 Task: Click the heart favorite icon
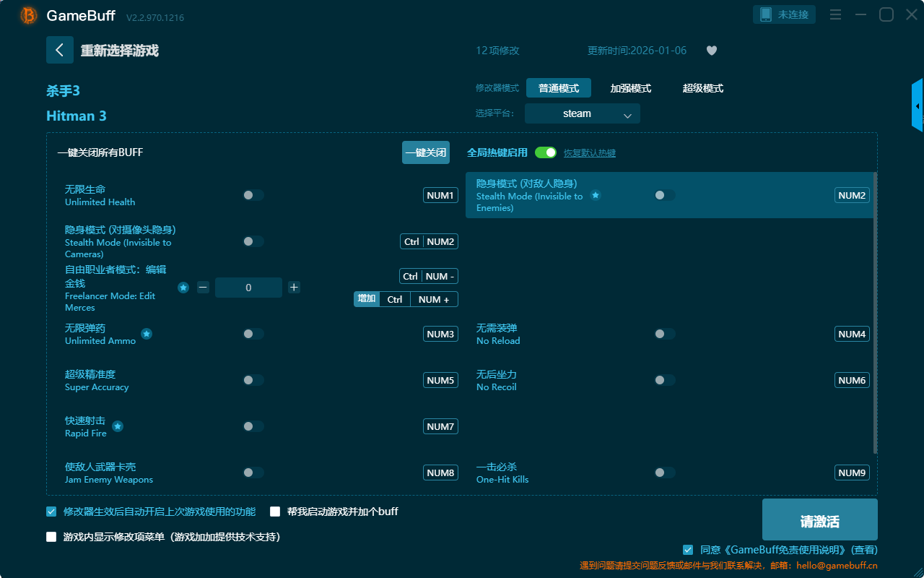711,51
